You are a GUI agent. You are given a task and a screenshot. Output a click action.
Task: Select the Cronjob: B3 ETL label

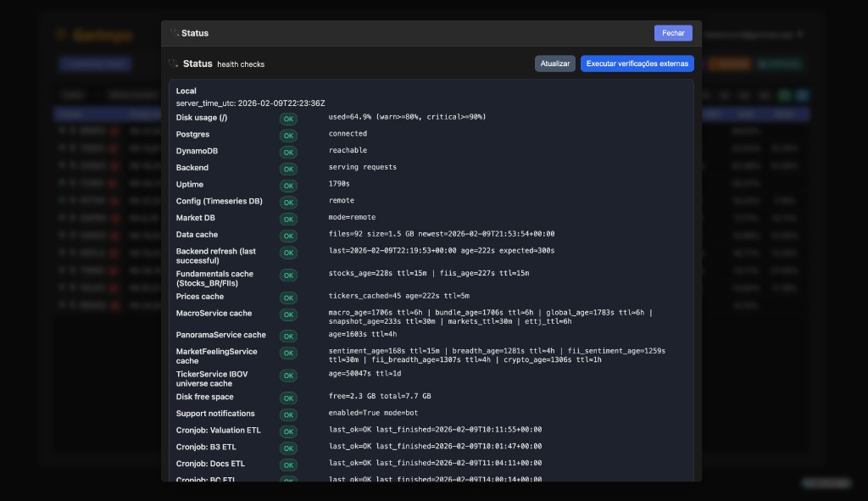[x=206, y=447]
